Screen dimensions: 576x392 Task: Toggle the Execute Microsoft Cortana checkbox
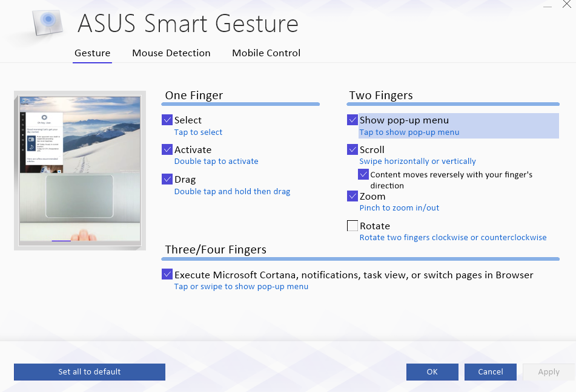(167, 274)
